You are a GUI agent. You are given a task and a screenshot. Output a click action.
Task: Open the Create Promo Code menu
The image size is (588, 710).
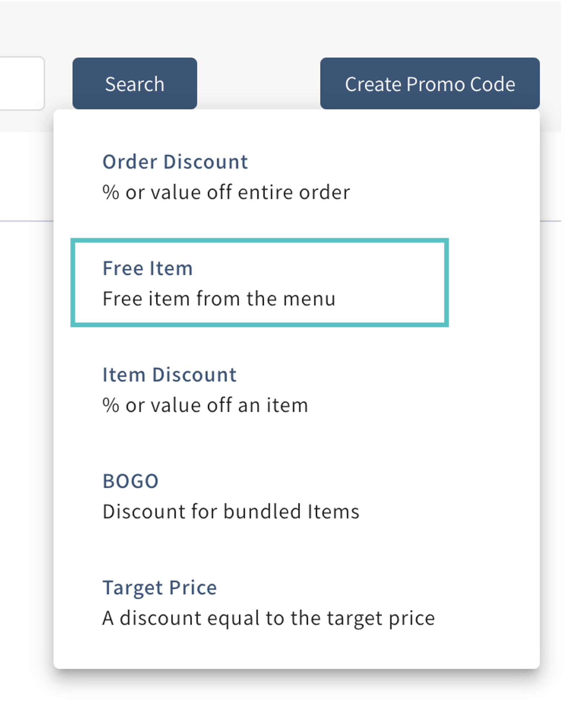pyautogui.click(x=429, y=84)
